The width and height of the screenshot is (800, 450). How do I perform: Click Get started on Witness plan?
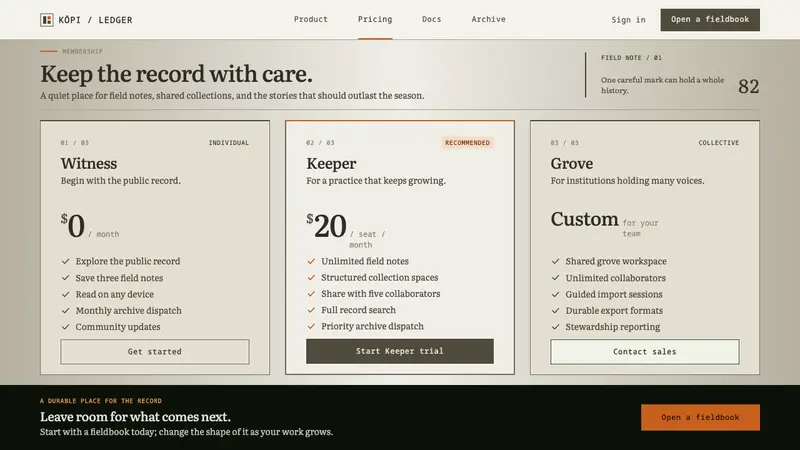155,352
